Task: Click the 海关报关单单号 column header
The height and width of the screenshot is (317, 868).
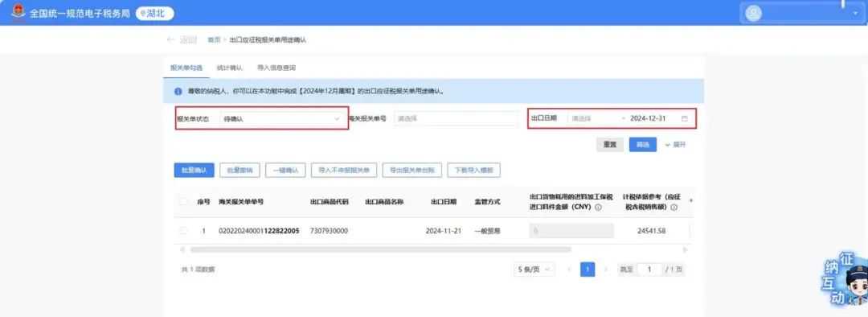Action: (x=241, y=202)
